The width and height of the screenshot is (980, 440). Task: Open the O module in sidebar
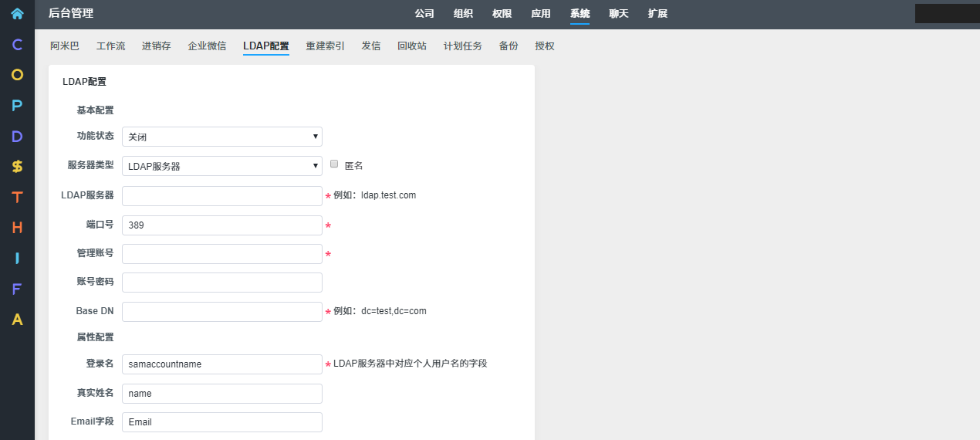(17, 75)
